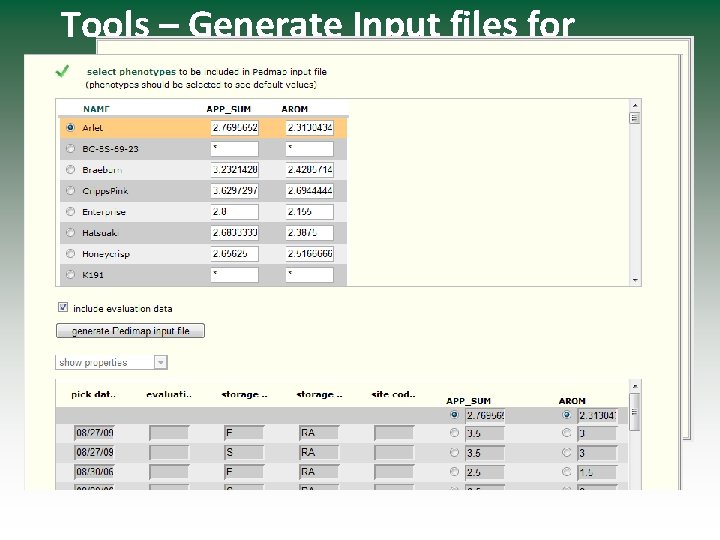
Task: Click NAME column header
Action: (x=96, y=109)
